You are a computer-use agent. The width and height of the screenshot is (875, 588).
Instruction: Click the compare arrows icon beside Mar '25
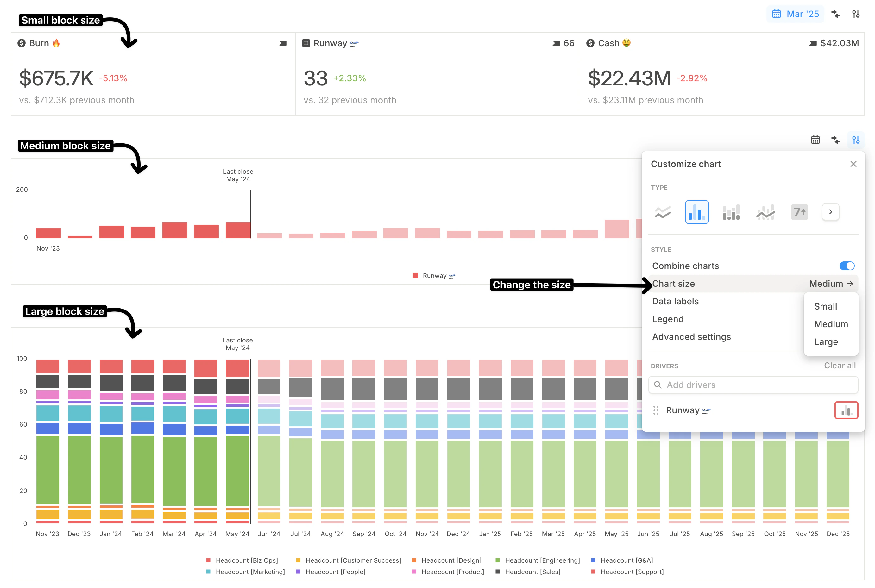(x=835, y=14)
